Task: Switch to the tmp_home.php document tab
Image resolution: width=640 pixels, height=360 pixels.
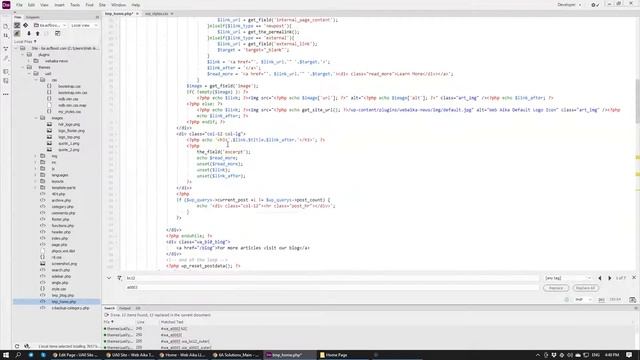Action: [x=119, y=13]
